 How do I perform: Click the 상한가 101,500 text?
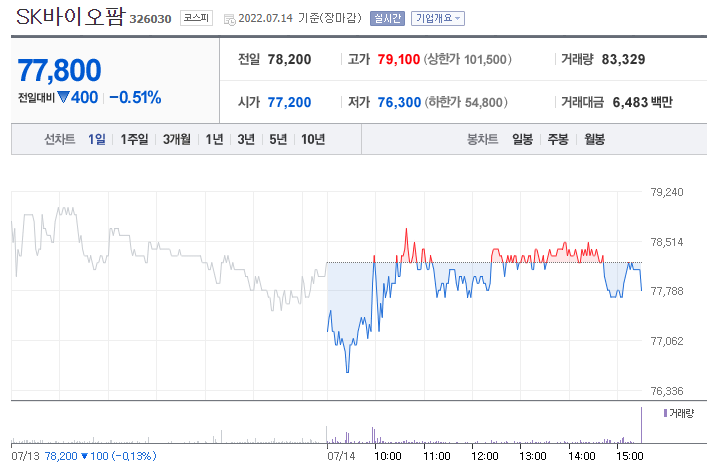468,60
